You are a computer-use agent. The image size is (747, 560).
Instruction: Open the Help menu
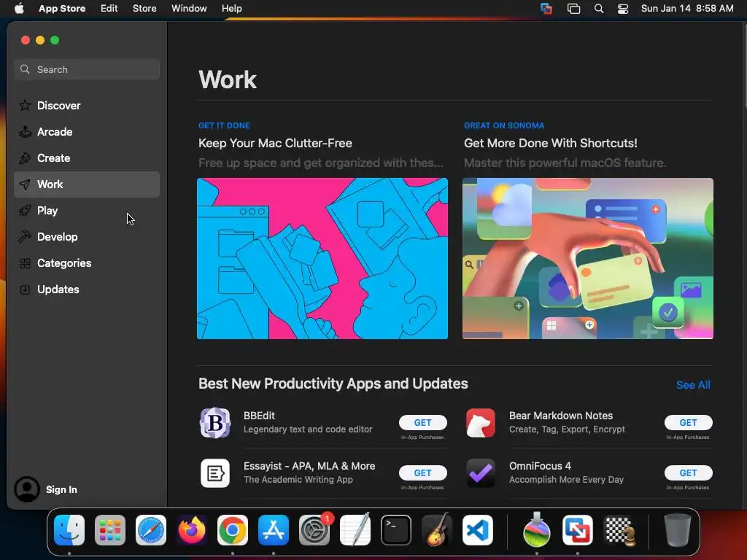pos(231,9)
